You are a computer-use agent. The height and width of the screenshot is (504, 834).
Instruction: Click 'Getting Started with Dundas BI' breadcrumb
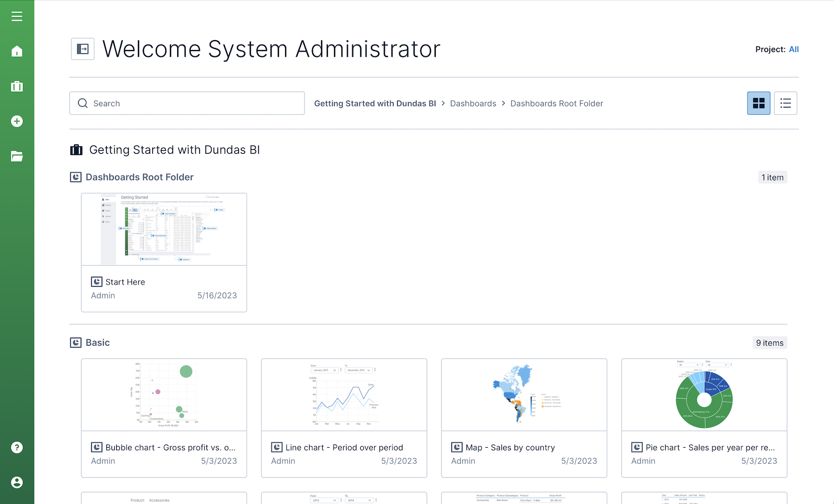(x=375, y=103)
